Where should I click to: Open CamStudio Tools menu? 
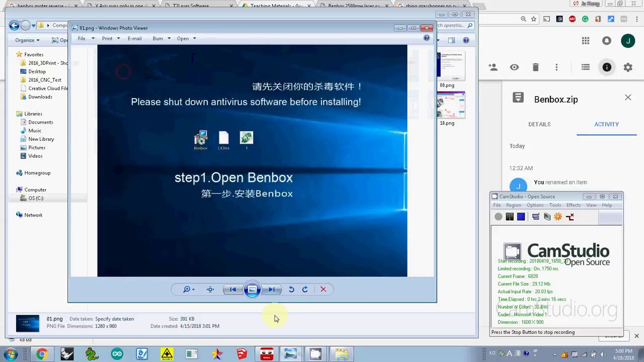tap(555, 205)
